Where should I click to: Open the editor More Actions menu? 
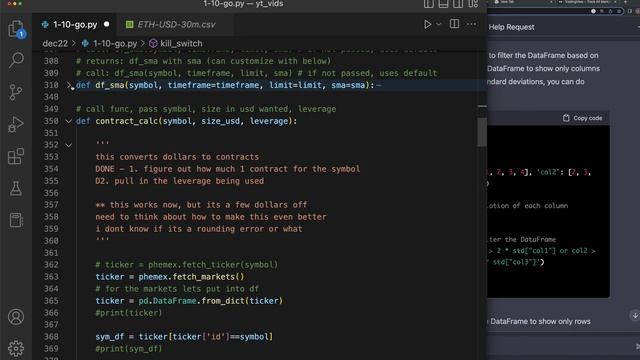(471, 24)
